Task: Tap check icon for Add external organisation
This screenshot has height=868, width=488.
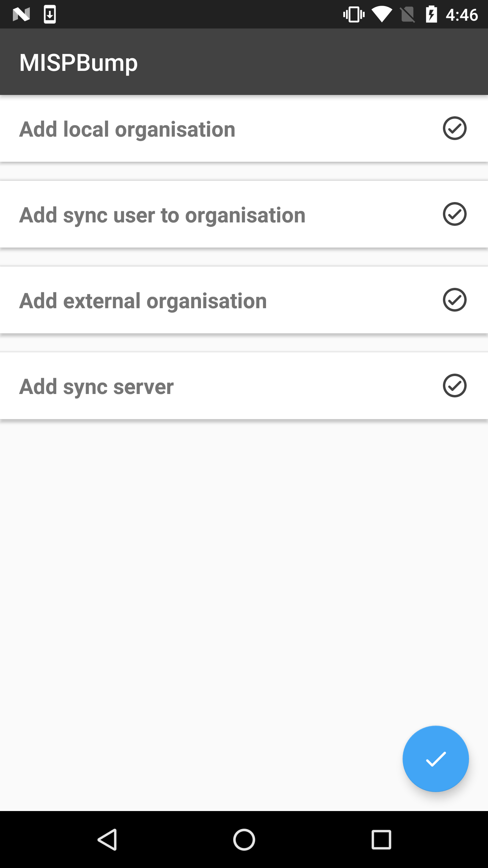Action: pyautogui.click(x=454, y=300)
